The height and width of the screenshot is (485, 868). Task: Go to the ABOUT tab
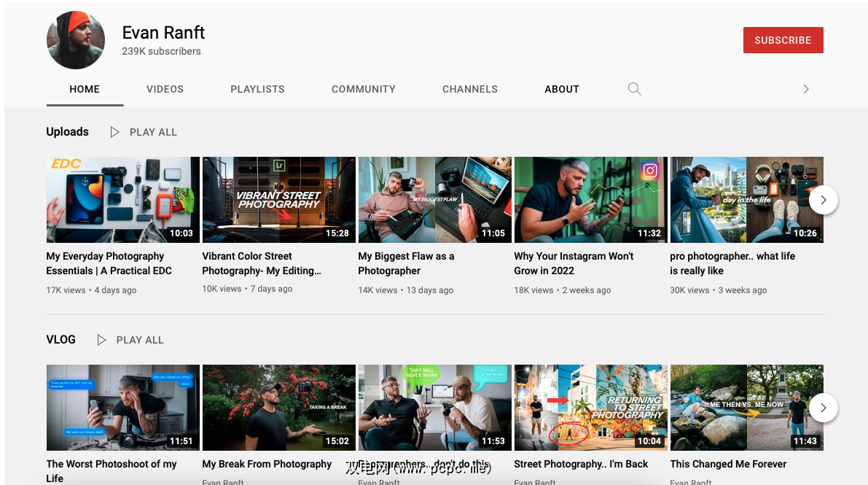click(562, 89)
